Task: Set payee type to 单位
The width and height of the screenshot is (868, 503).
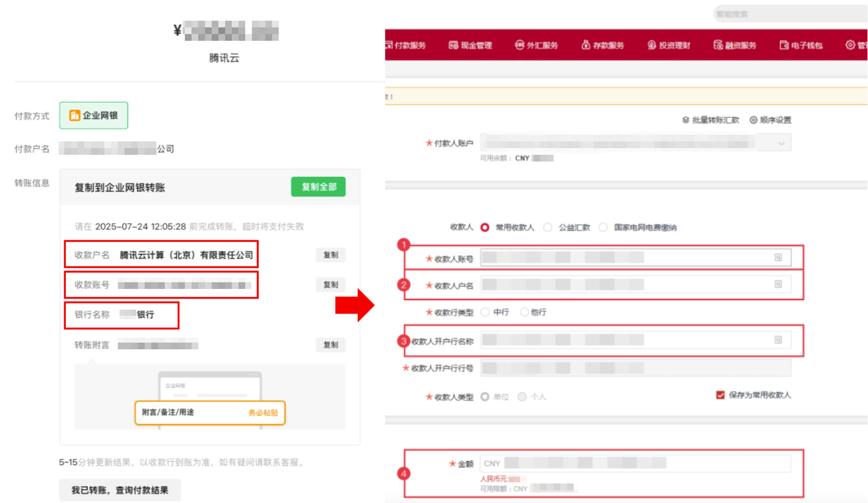Action: [x=485, y=397]
